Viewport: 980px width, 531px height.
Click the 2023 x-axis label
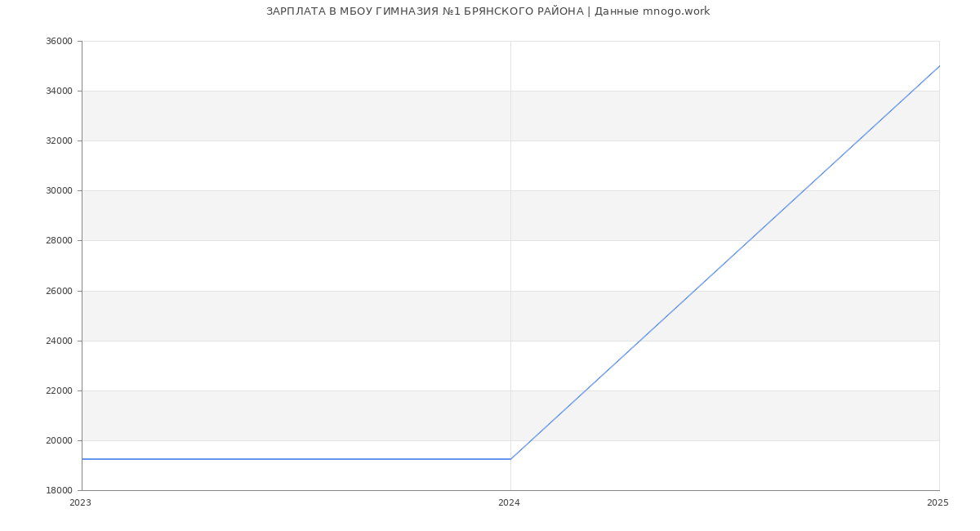[x=80, y=503]
